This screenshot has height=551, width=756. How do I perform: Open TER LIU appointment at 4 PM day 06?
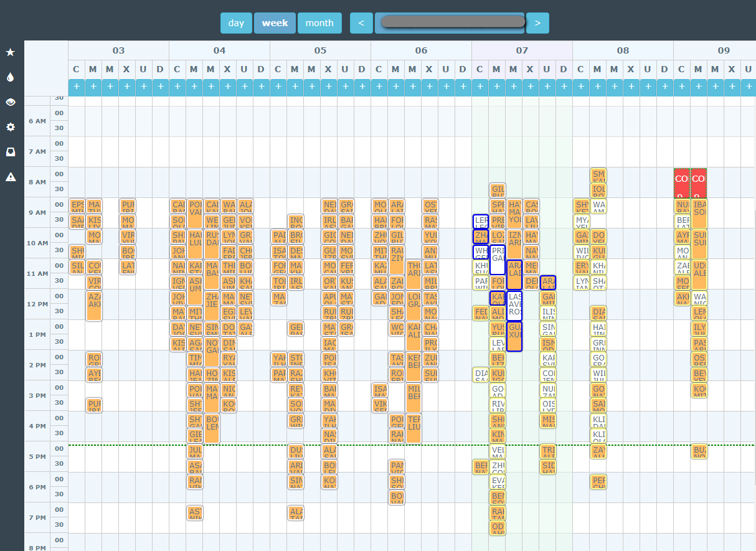(413, 428)
